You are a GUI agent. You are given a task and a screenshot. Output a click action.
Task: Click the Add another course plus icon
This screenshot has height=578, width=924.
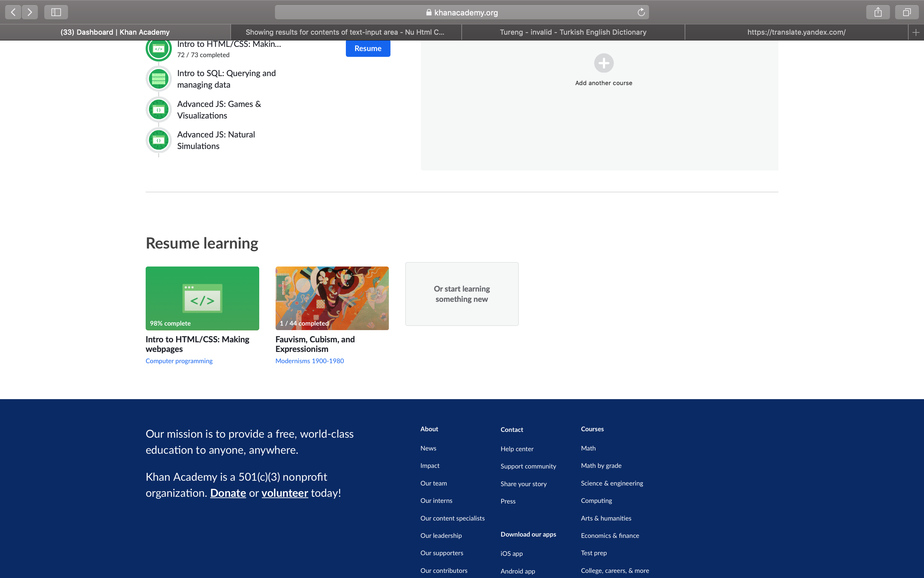coord(604,63)
